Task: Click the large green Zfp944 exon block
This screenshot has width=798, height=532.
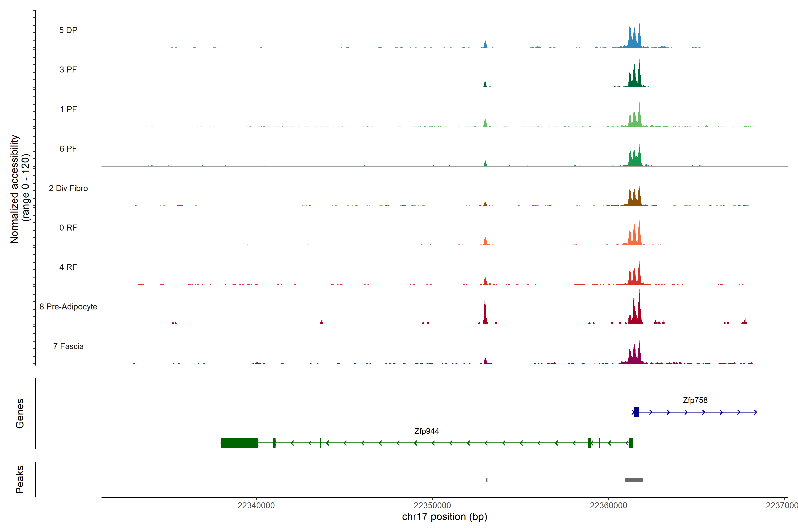Action: (239, 443)
